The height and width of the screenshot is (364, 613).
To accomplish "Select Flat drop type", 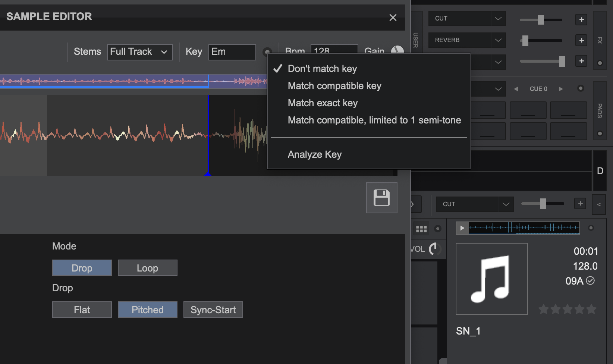I will point(82,310).
